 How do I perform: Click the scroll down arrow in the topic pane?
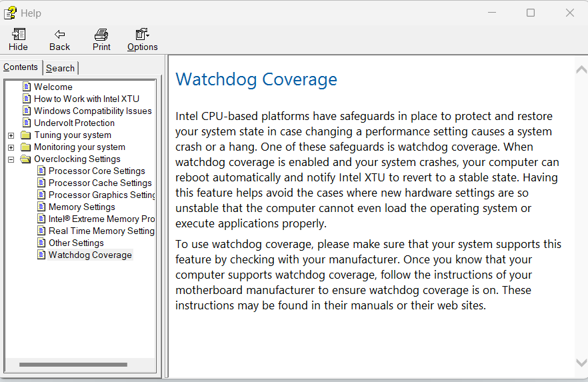[x=581, y=363]
